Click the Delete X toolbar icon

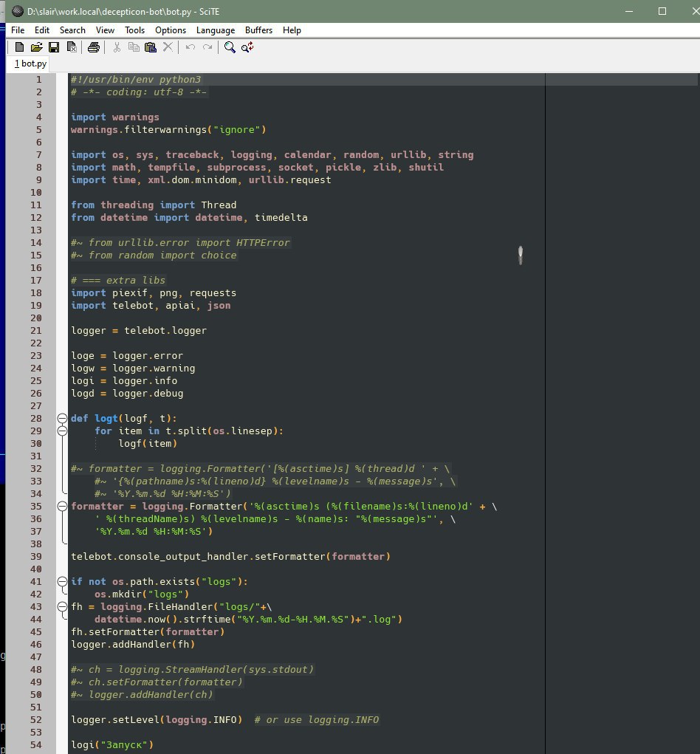coord(168,47)
